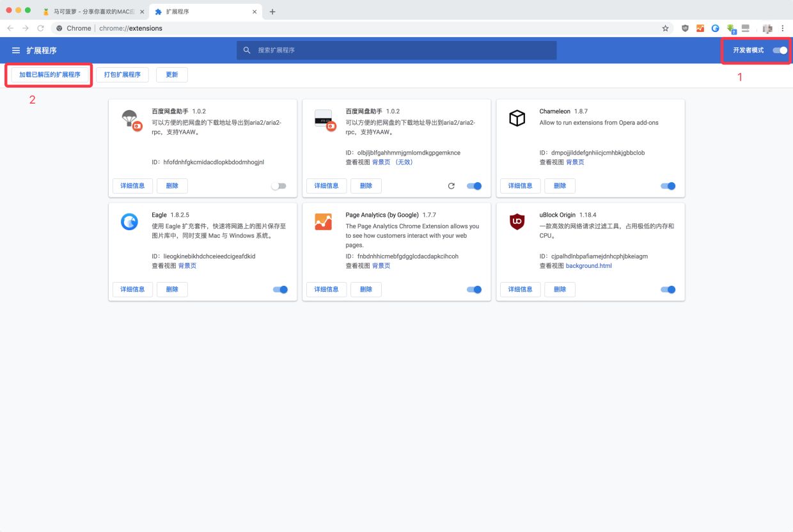The width and height of the screenshot is (793, 532).
Task: Click the second 百度网盘助手 card icon
Action: [x=325, y=120]
